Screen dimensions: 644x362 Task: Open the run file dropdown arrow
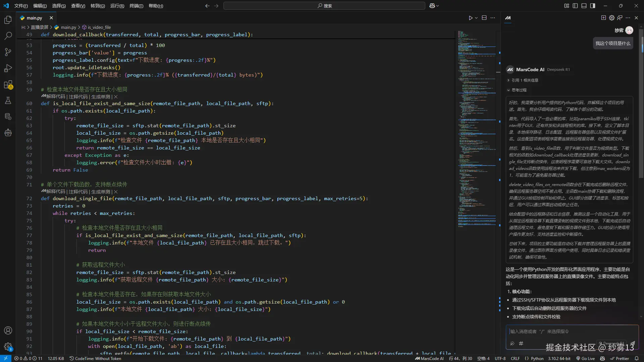[476, 18]
